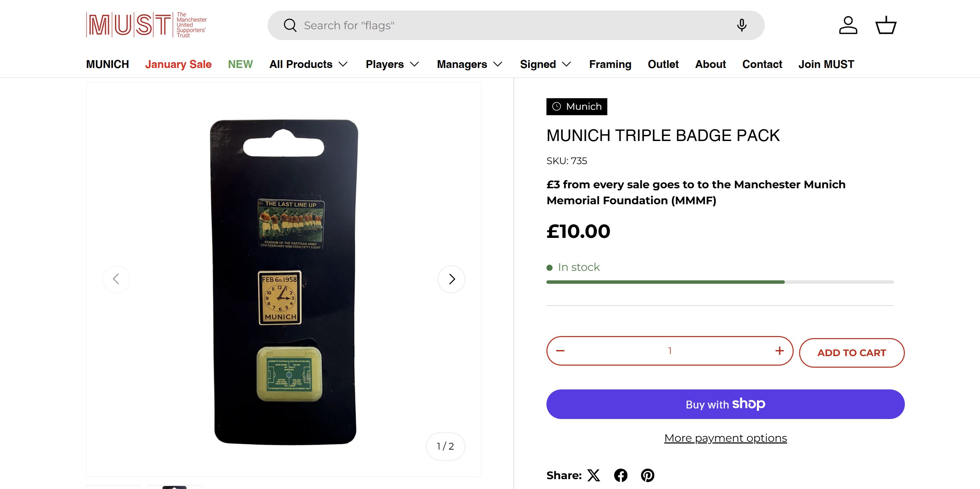
Task: Click the Munich collection badge
Action: click(577, 106)
